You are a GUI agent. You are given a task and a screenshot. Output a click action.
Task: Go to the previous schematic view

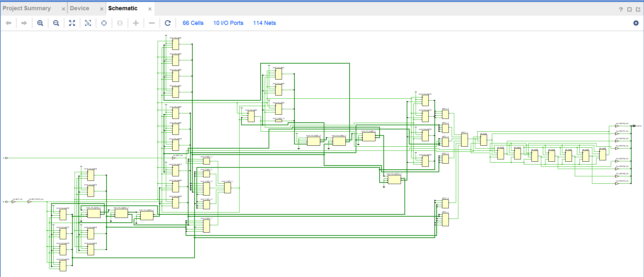9,23
